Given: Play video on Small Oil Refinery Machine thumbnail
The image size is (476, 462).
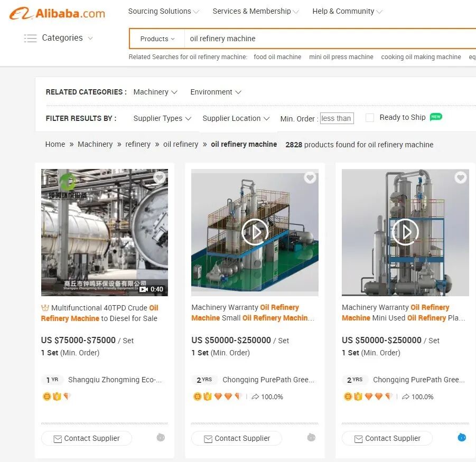Looking at the screenshot, I should [255, 232].
